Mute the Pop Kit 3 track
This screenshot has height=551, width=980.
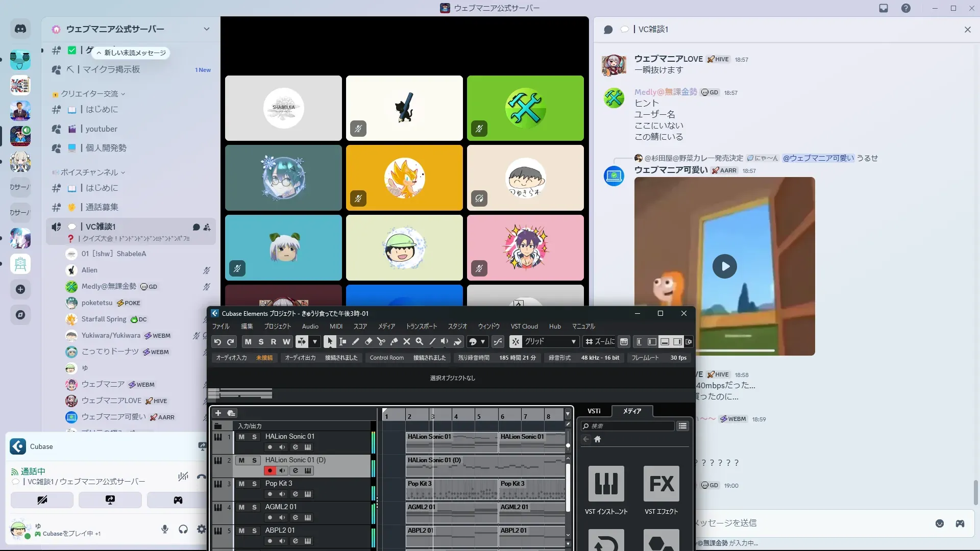[241, 484]
